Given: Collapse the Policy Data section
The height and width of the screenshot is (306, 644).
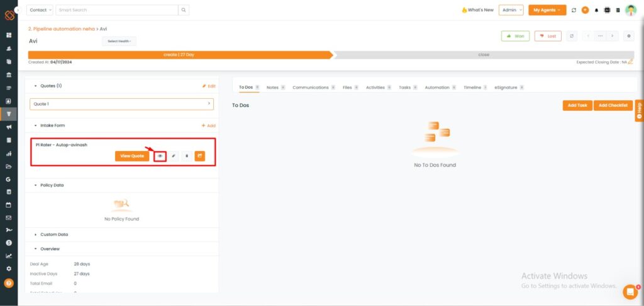Looking at the screenshot, I should coord(36,185).
